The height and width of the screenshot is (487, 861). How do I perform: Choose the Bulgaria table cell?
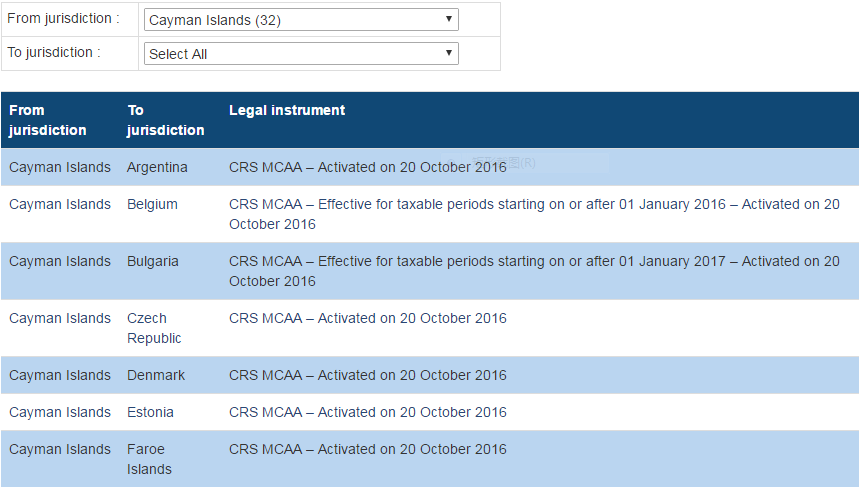pos(153,261)
